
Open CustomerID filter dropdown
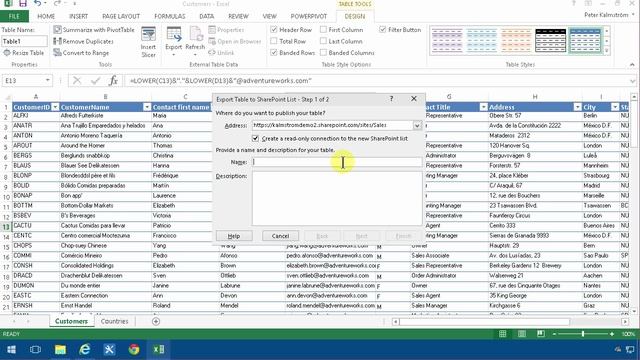pos(55,107)
